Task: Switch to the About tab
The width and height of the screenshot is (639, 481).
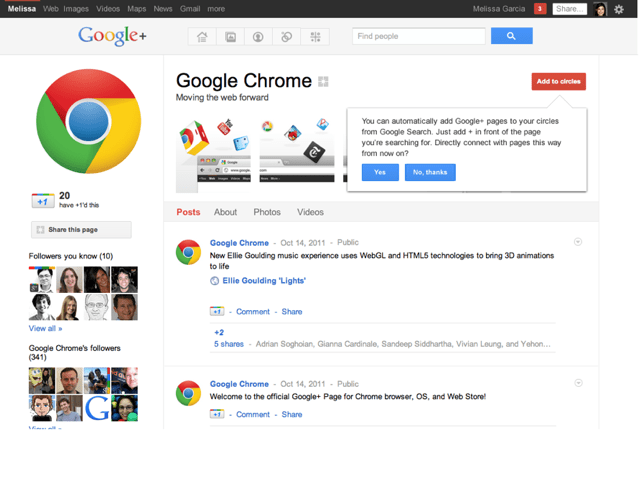Action: (225, 212)
